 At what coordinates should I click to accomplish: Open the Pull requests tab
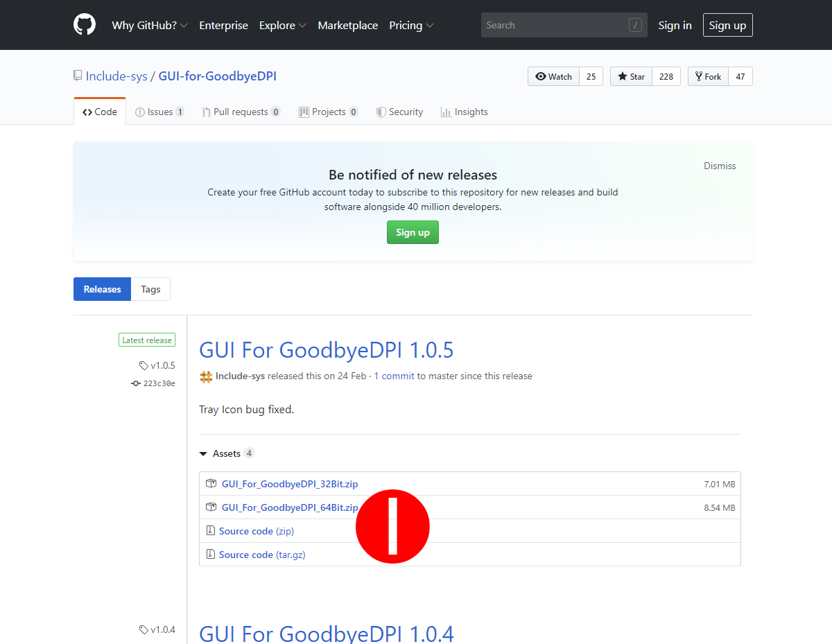tap(241, 112)
